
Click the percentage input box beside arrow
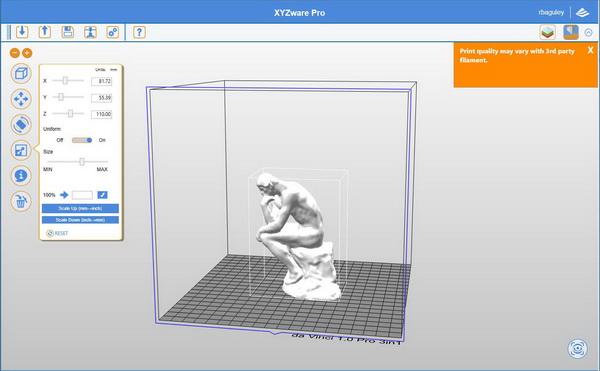82,195
